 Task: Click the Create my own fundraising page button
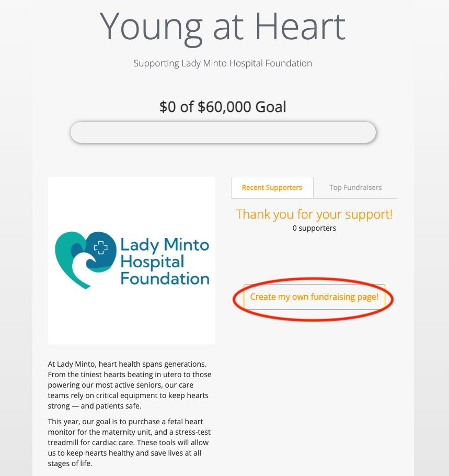pos(314,297)
